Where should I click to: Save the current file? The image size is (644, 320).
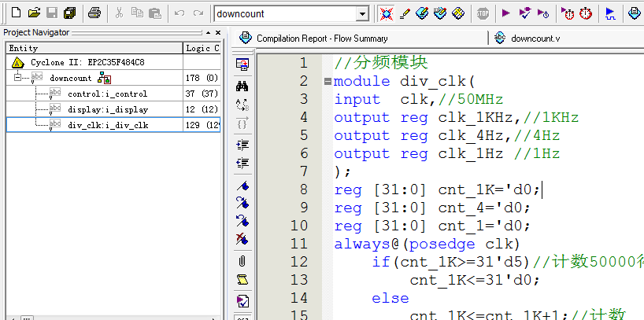pyautogui.click(x=52, y=13)
